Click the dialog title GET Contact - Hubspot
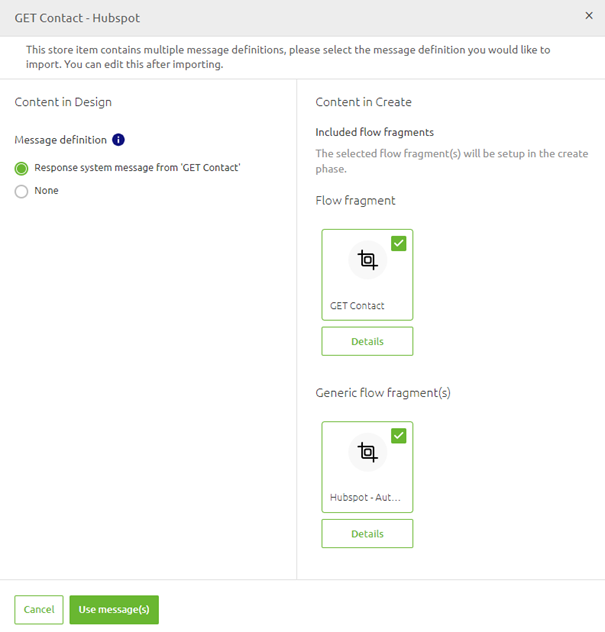The height and width of the screenshot is (632, 605). (x=77, y=18)
